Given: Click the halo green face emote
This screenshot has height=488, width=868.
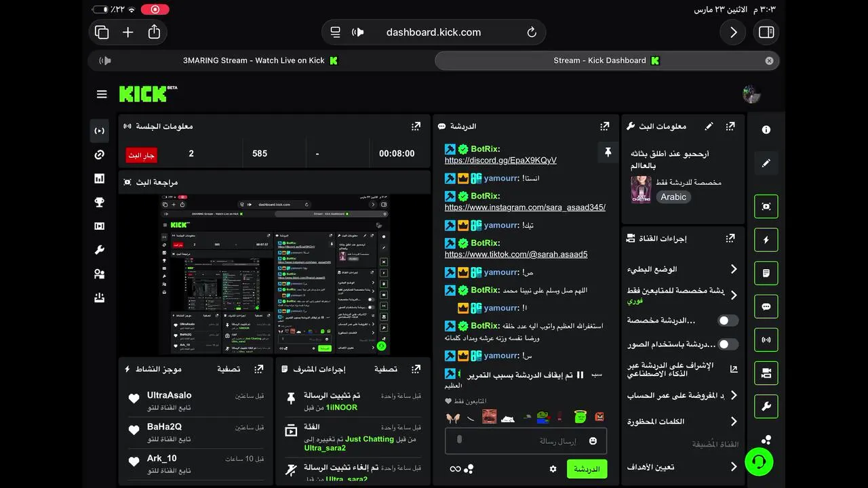Looking at the screenshot, I should click(579, 417).
